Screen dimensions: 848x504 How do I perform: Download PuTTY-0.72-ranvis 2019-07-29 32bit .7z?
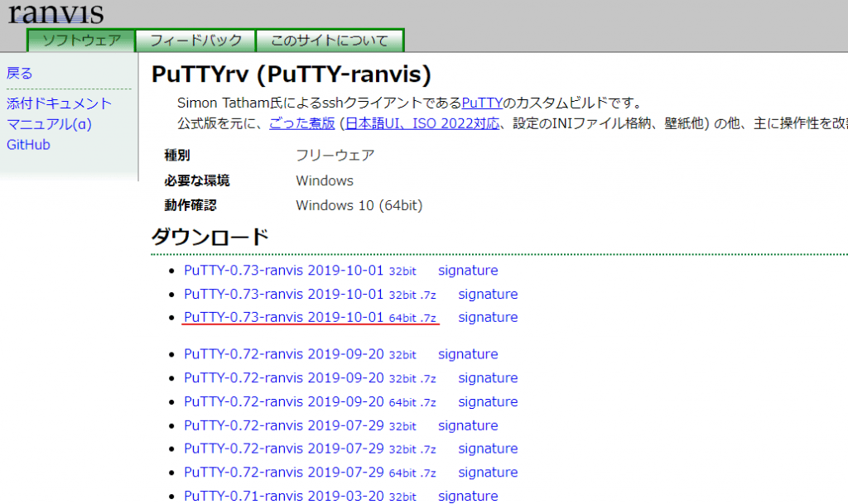click(310, 449)
